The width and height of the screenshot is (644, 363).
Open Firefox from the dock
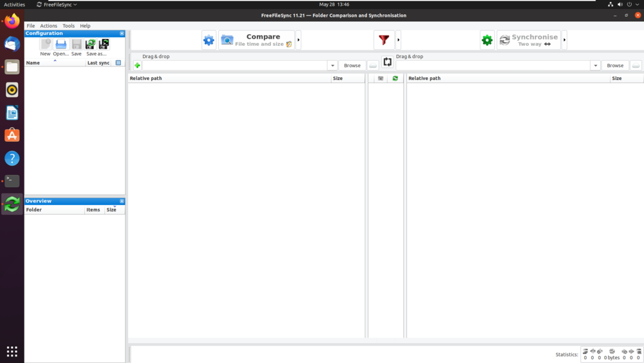12,21
